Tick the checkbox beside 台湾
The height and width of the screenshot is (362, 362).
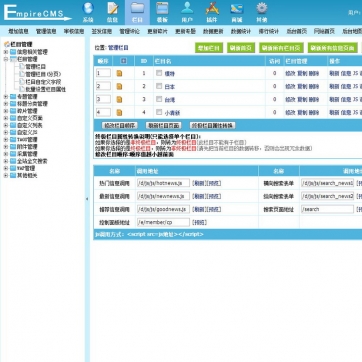point(159,99)
